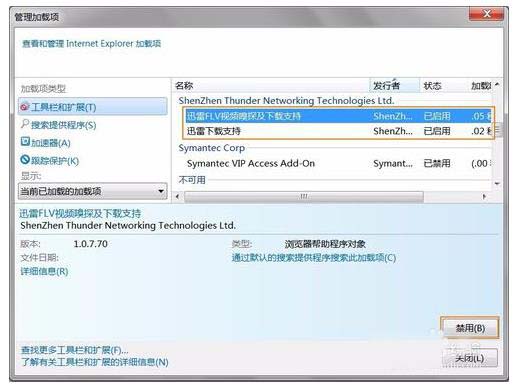The image size is (519, 392).
Task: Open 了解有关工具栏和扩展的详细信息(N) link
Action: click(x=95, y=362)
